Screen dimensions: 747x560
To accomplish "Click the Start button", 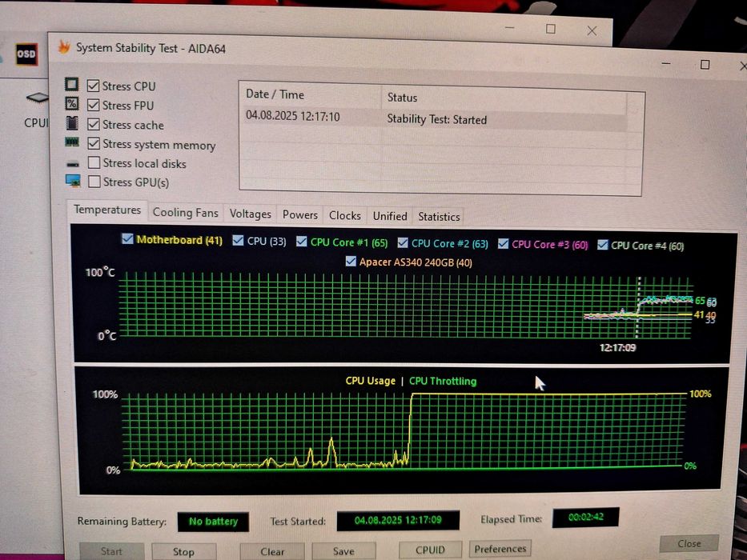I will coord(111,551).
